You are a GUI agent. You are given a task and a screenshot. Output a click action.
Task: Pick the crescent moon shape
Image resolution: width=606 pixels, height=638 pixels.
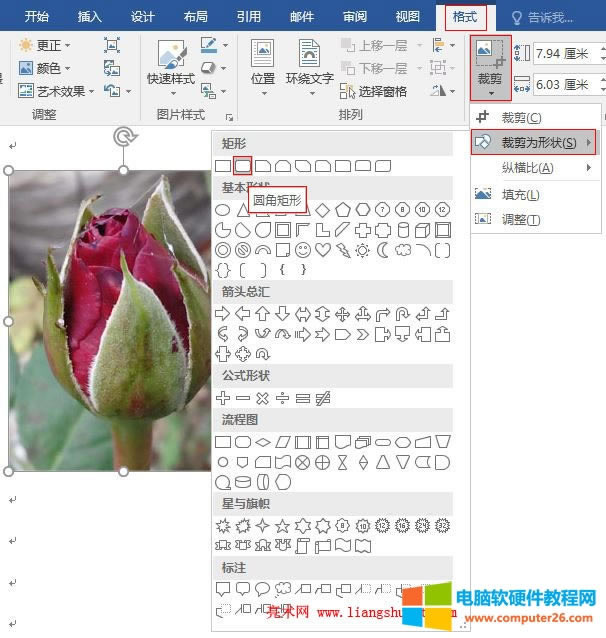coord(383,250)
